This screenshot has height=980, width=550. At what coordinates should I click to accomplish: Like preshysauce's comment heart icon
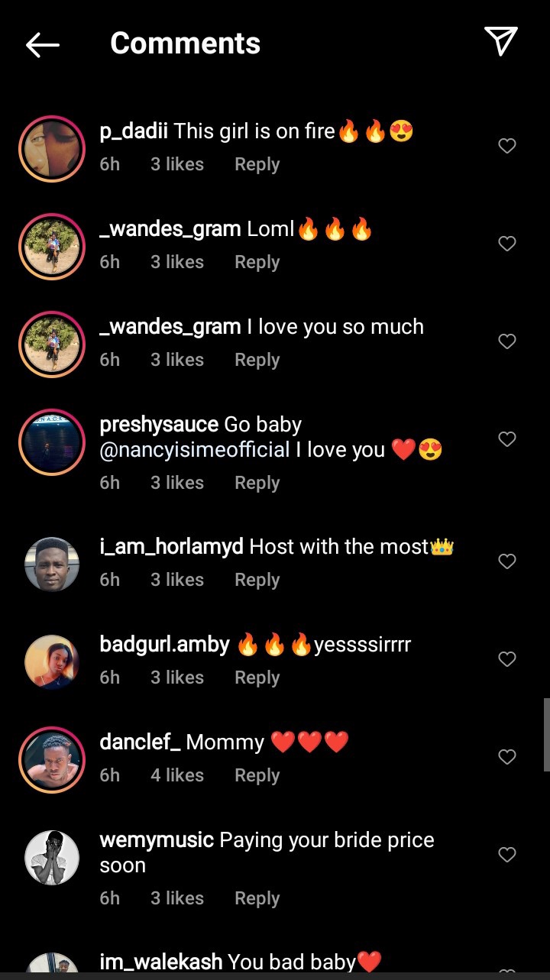coord(507,439)
